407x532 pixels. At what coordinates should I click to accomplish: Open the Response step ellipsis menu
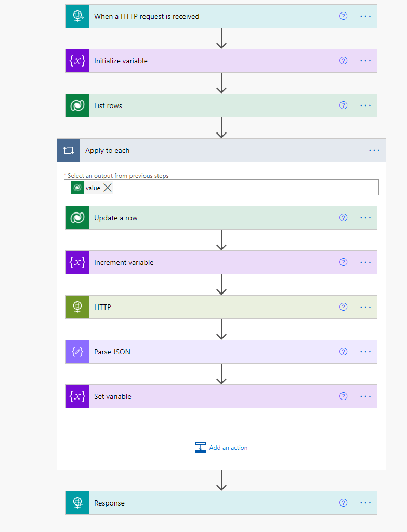pos(365,503)
